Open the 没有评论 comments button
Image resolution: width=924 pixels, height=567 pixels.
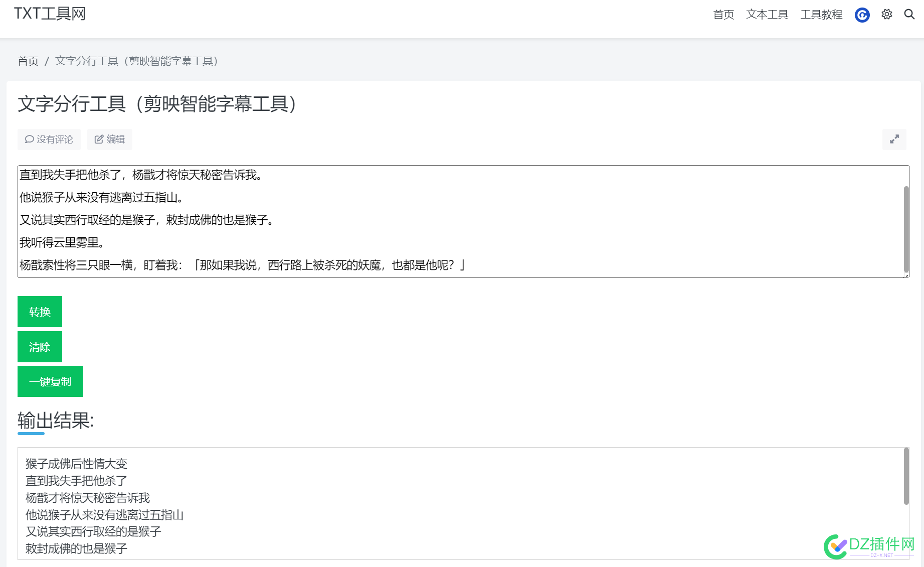[x=49, y=139]
